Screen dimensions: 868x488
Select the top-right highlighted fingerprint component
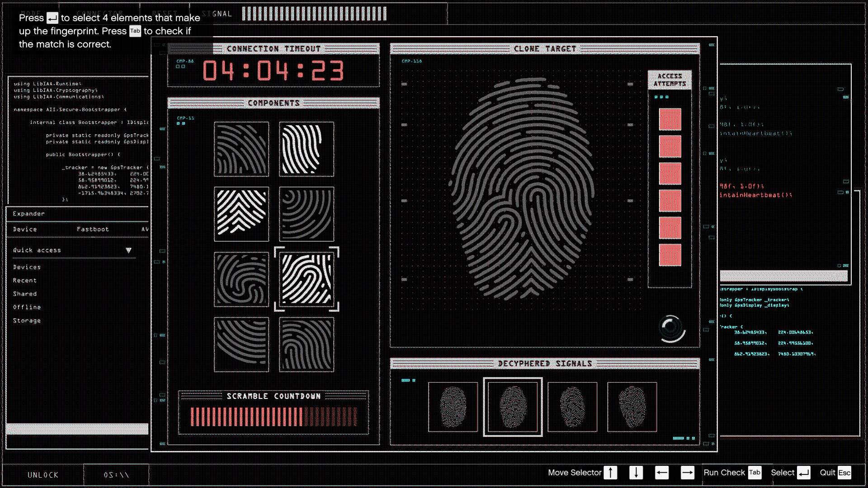tap(307, 149)
